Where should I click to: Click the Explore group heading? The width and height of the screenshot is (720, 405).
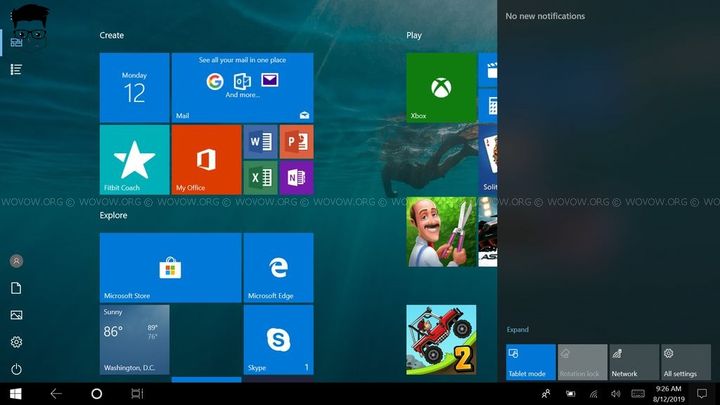[113, 215]
